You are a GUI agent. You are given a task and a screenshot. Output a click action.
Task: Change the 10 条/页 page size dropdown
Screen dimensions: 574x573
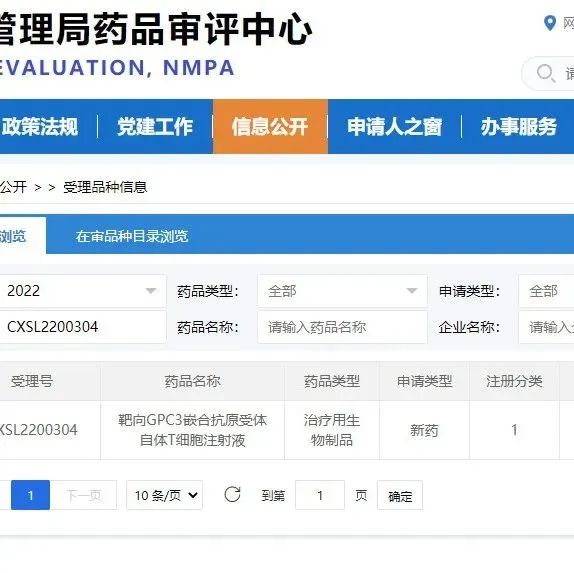164,495
